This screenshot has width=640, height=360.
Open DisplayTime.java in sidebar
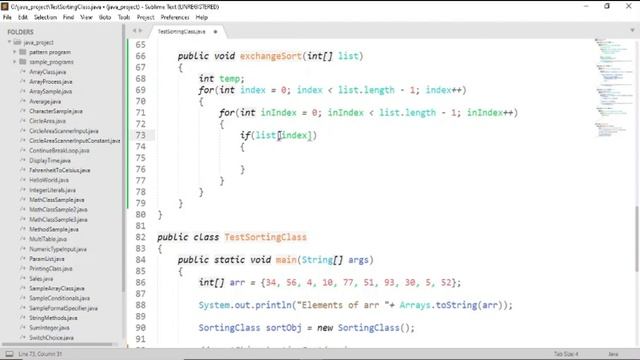[50, 160]
